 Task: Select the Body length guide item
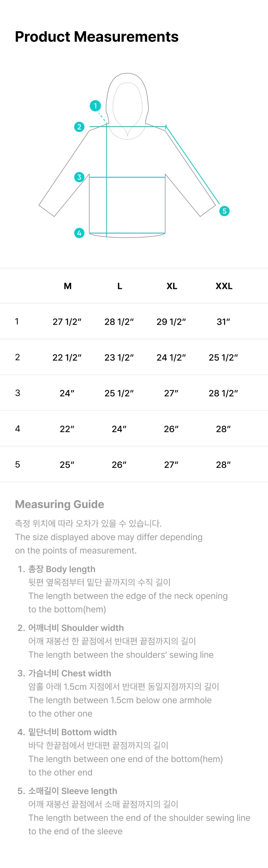tap(62, 569)
